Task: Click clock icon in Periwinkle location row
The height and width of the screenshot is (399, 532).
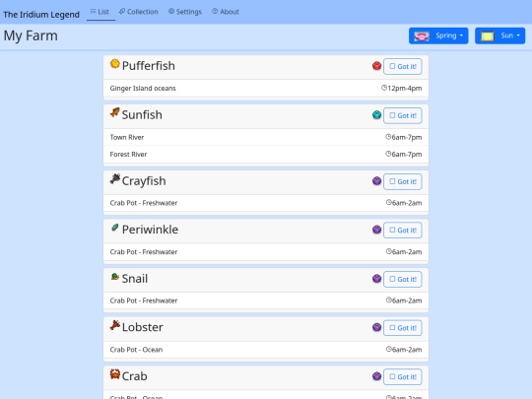Action: [389, 251]
